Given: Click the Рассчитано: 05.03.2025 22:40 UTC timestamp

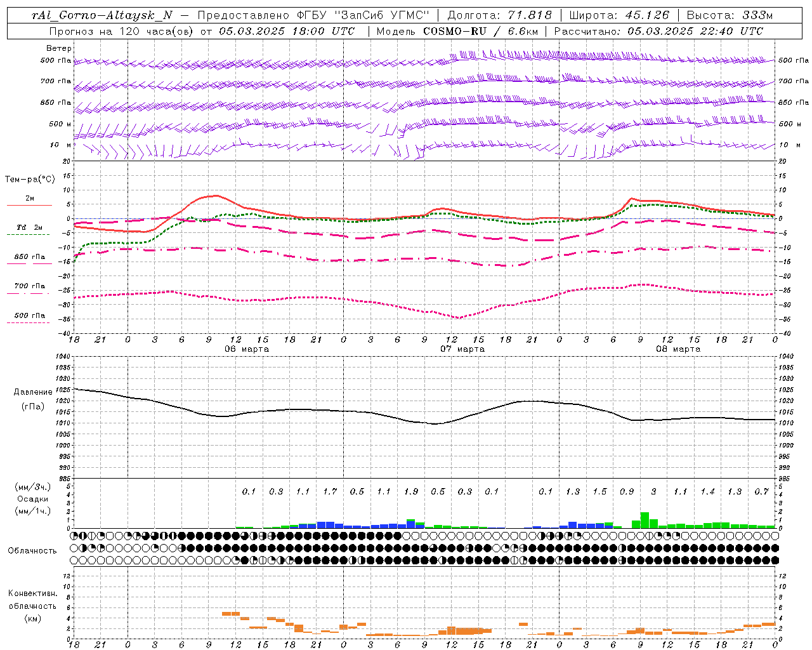Looking at the screenshot, I should click(658, 30).
